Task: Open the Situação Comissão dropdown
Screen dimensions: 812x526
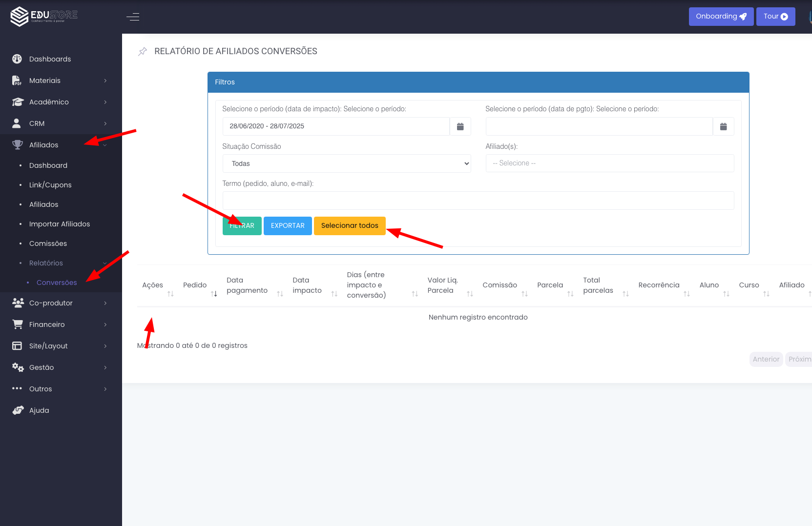Action: [x=347, y=163]
